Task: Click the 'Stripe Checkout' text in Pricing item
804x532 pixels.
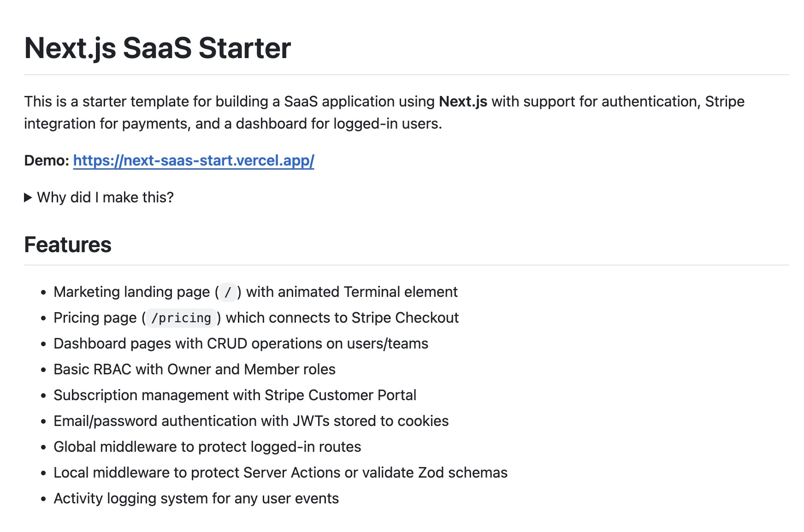Action: 405,318
